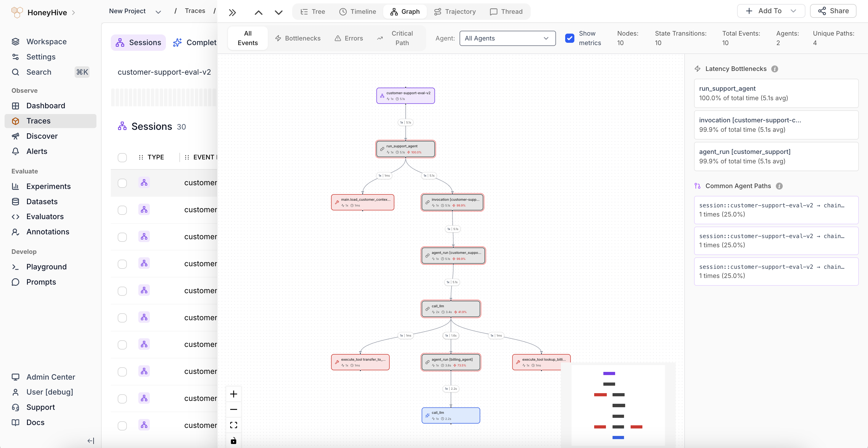The height and width of the screenshot is (448, 868).
Task: Check the third customer session row
Action: point(122,237)
